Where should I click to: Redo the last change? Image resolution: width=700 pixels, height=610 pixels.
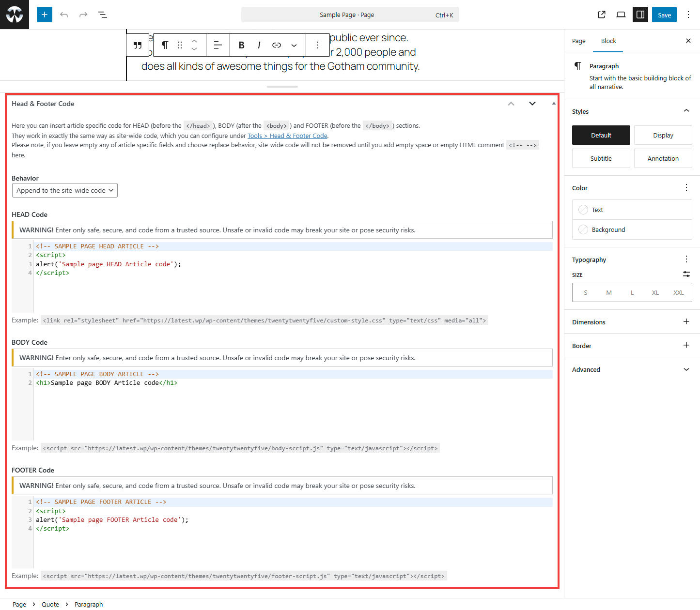[83, 15]
